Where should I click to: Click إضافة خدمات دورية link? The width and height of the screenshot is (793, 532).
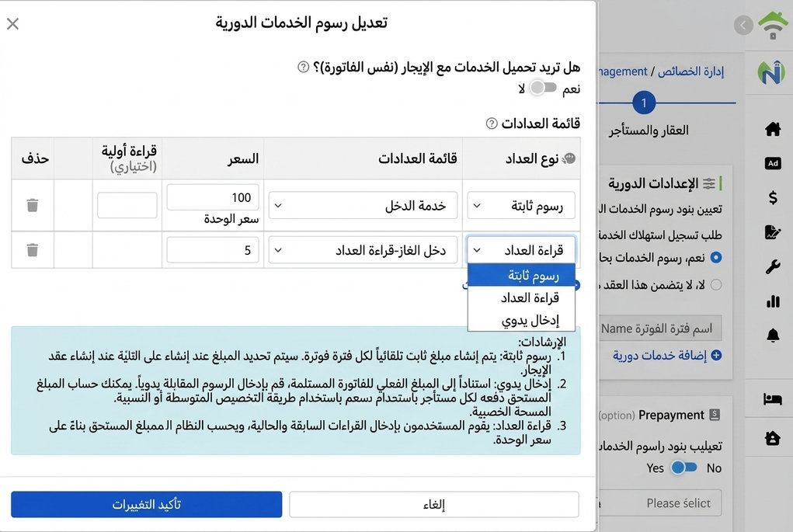[659, 356]
